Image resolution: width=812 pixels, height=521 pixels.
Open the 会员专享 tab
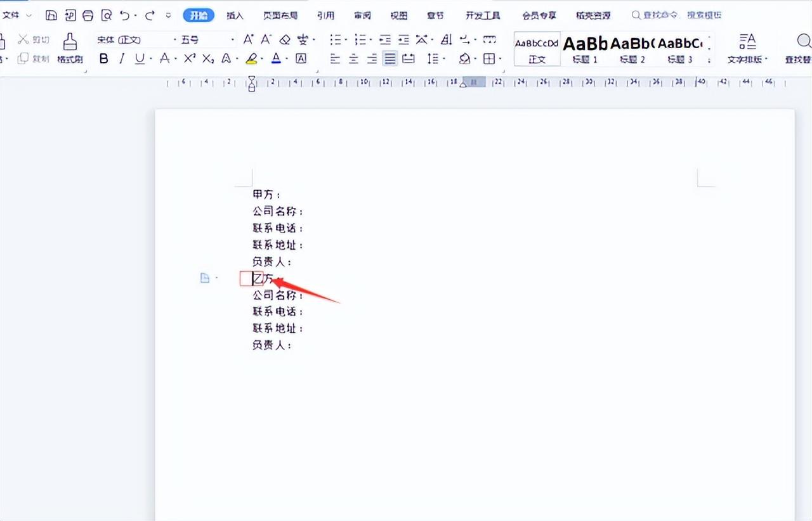click(539, 15)
